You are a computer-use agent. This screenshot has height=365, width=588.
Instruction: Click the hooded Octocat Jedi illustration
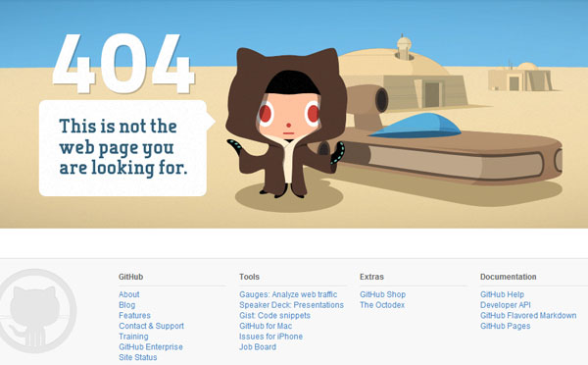pyautogui.click(x=286, y=123)
